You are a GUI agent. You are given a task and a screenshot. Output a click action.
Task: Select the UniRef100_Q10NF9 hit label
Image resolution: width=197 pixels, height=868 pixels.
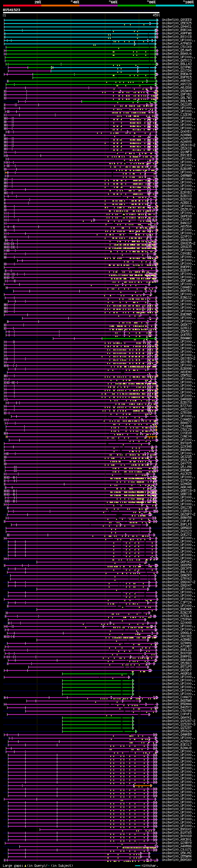point(177,152)
